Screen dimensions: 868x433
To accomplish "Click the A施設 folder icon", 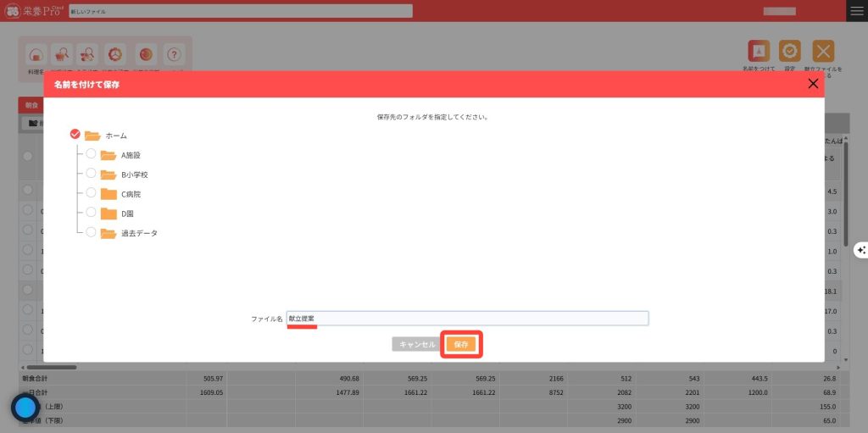I will (x=108, y=155).
